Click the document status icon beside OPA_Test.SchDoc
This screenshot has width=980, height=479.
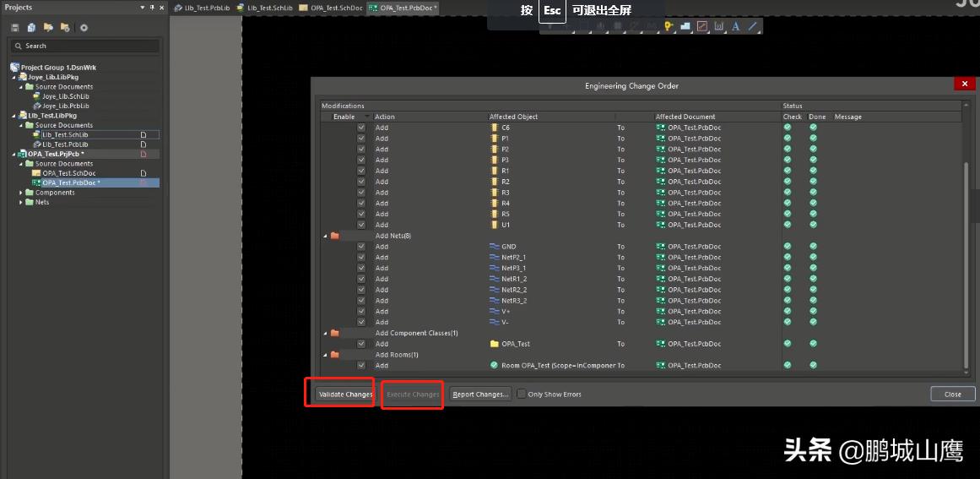(x=143, y=173)
